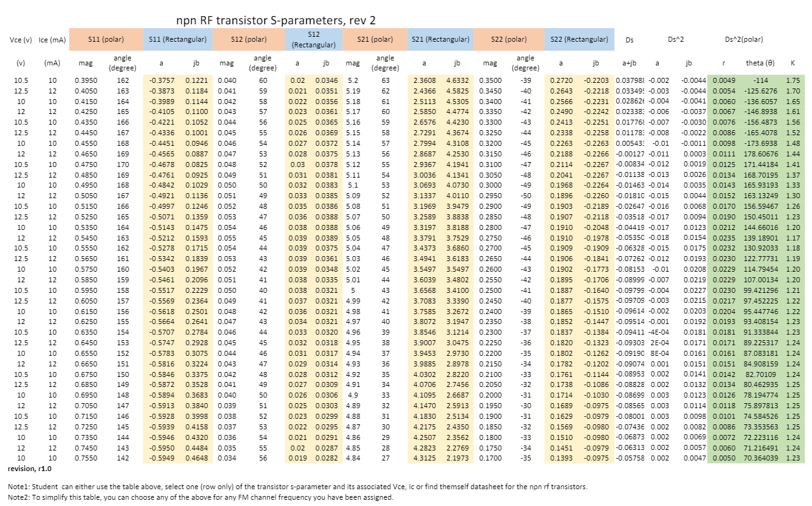This screenshot has width=812, height=506.
Task: Select the K column header cell
Action: [792, 63]
